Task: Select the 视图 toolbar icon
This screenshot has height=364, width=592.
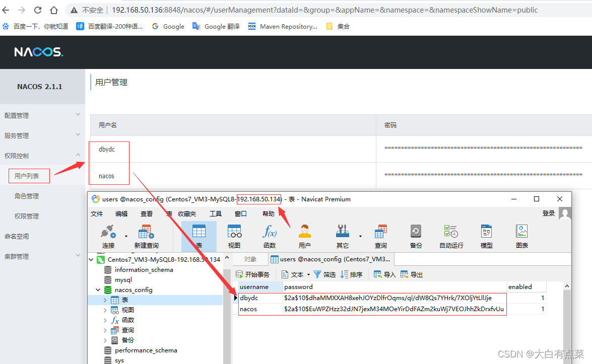Action: [234, 237]
